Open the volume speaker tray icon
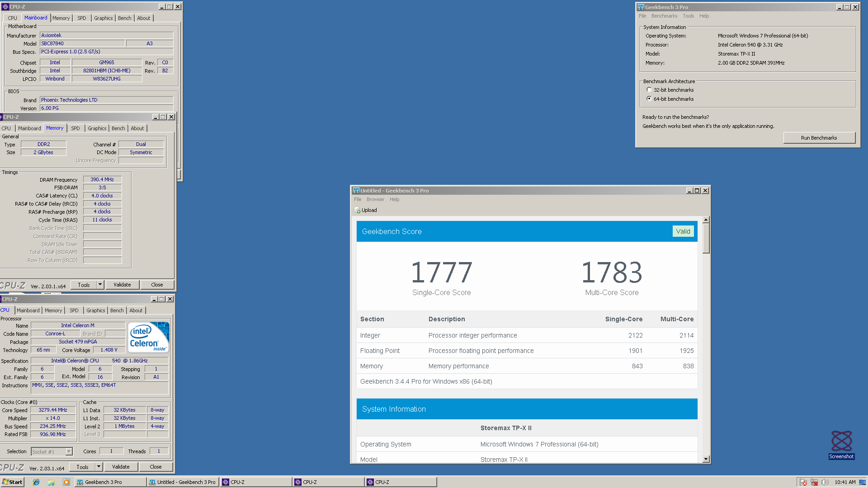868x488 pixels. point(825,482)
